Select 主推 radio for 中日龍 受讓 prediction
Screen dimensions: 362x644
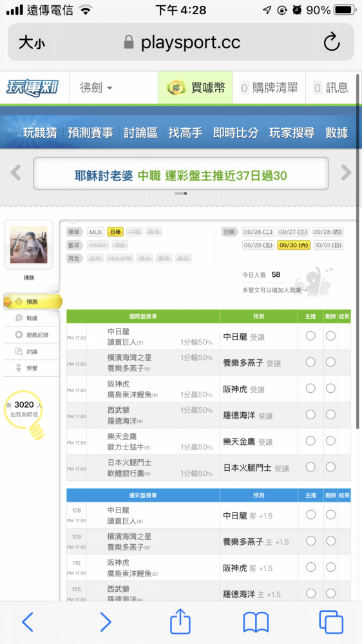[x=310, y=336]
